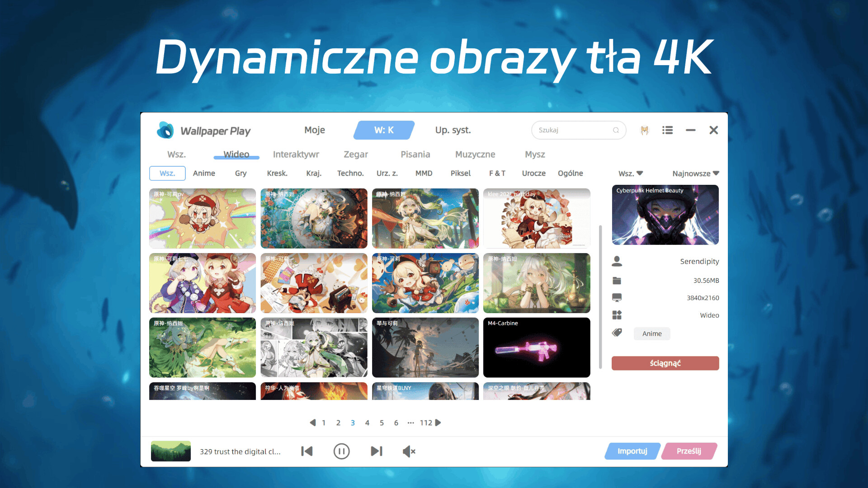Expand the Wsz. resolution dropdown

tap(631, 173)
